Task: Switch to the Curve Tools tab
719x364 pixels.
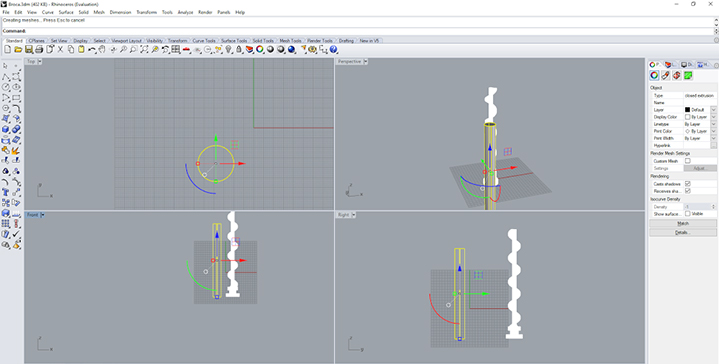Action: point(204,41)
